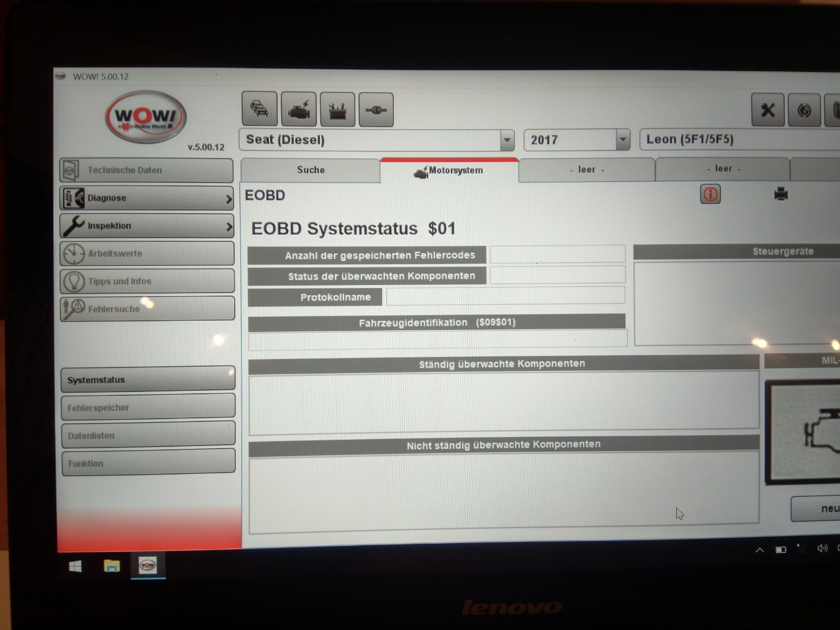The image size is (840, 630).
Task: Click the WOW! app taskbar icon
Action: (148, 565)
